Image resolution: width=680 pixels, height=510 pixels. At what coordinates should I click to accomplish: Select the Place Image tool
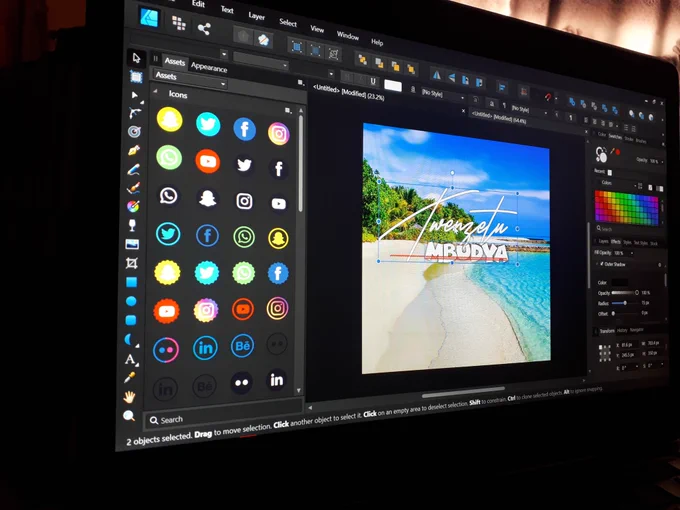(132, 244)
